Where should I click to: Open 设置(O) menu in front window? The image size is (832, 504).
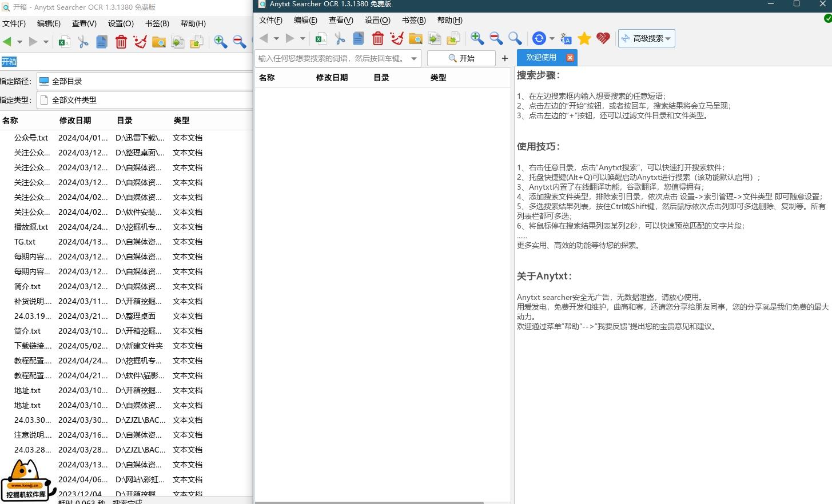(x=377, y=20)
